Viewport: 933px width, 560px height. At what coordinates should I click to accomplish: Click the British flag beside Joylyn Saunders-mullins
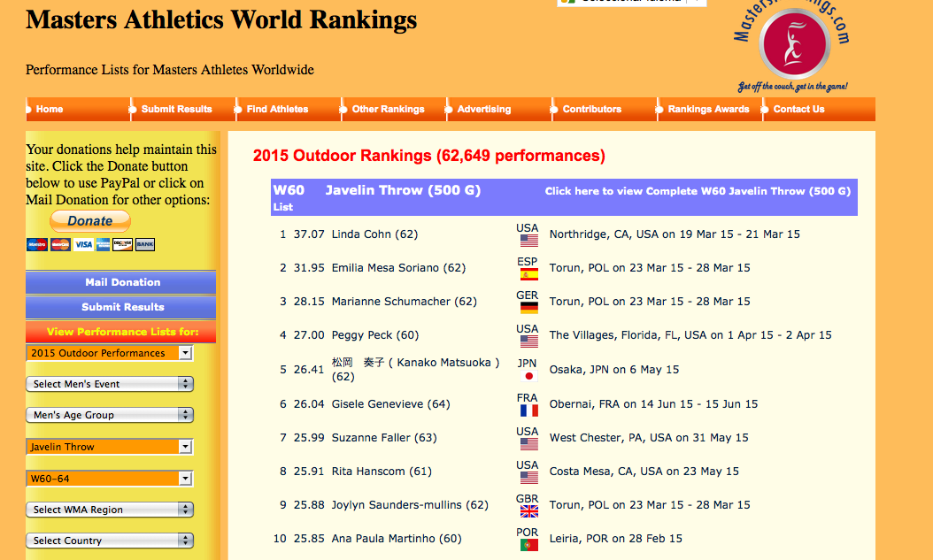click(x=528, y=511)
